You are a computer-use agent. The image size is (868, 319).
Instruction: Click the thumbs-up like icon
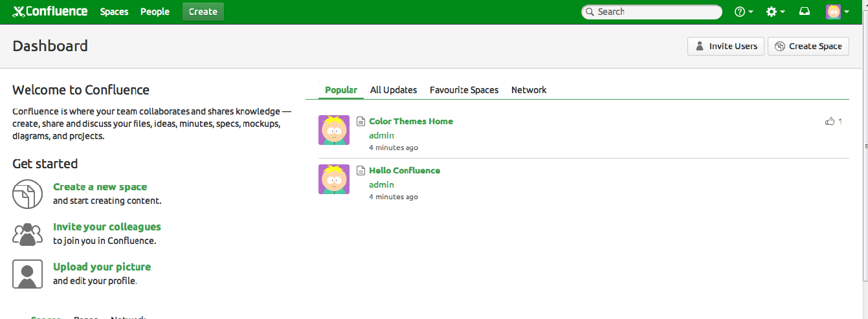(x=830, y=121)
